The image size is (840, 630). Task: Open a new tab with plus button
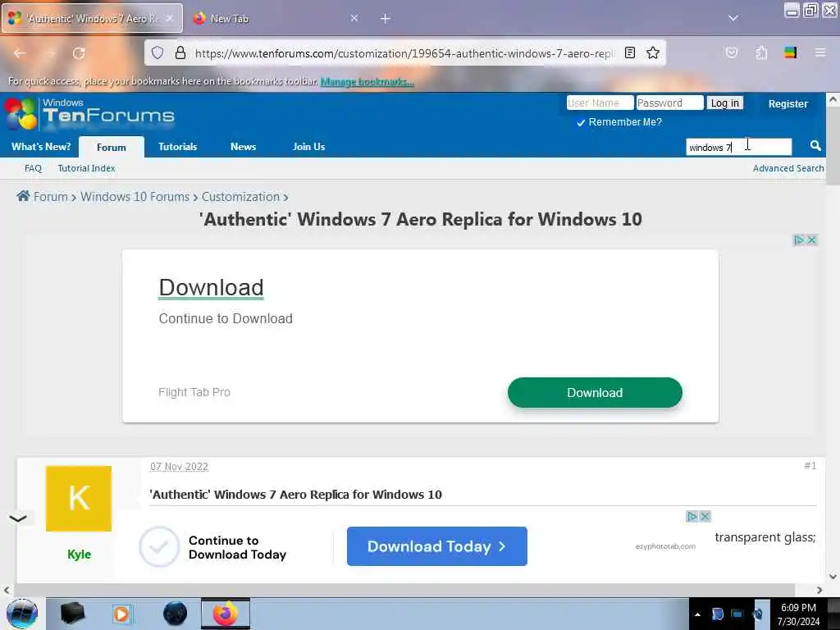coord(386,19)
